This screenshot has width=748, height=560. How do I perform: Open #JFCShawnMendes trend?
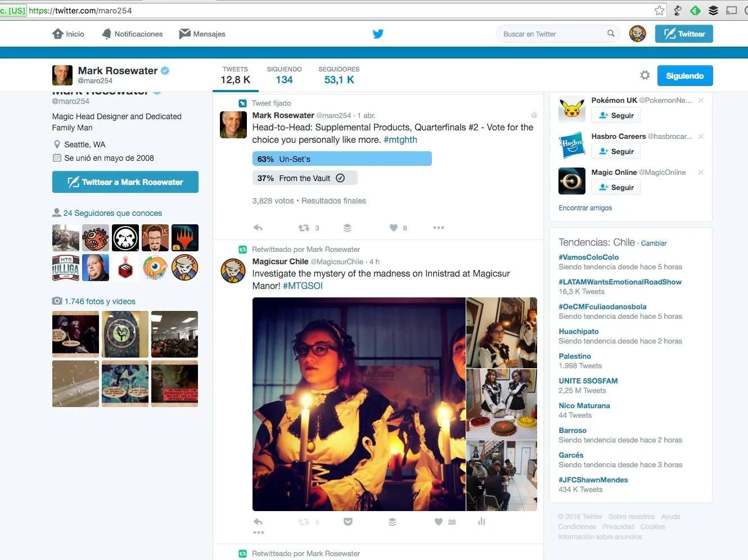[593, 480]
